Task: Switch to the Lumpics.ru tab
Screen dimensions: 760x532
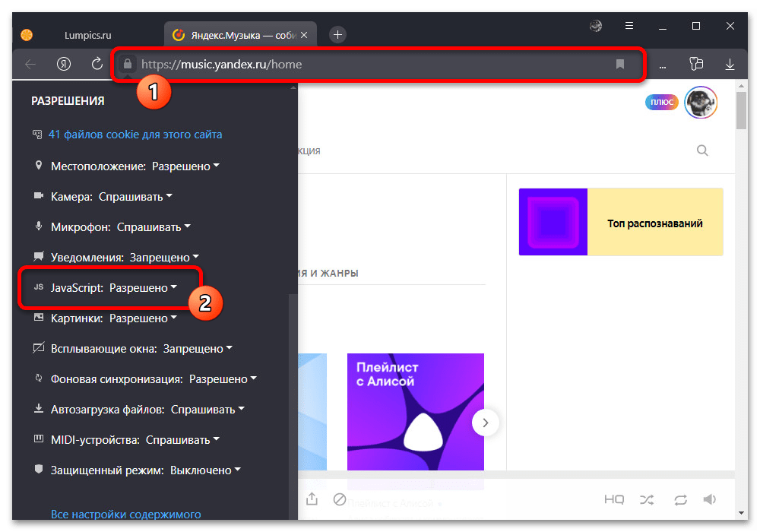Action: [87, 36]
